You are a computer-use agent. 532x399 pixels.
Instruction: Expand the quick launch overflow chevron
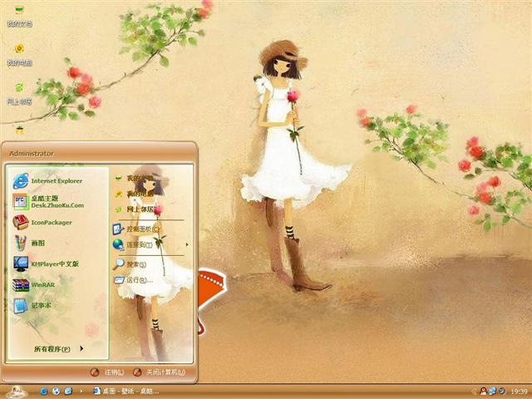click(x=81, y=392)
